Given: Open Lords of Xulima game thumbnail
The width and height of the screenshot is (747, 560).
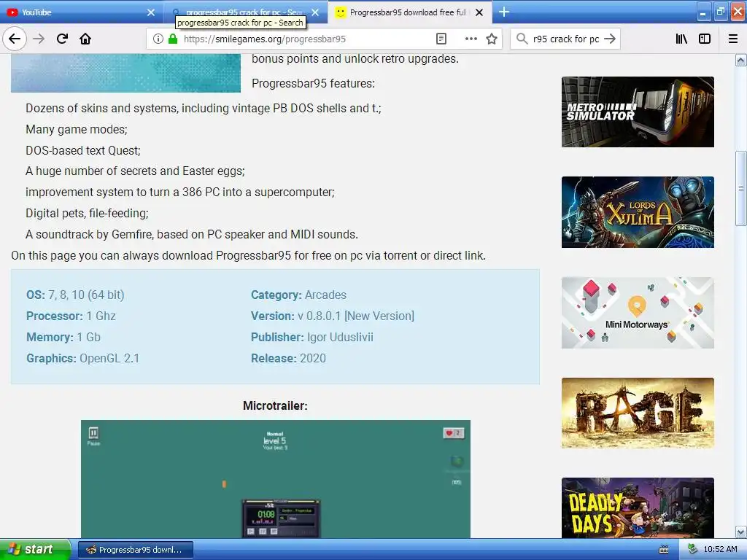Looking at the screenshot, I should tap(638, 212).
